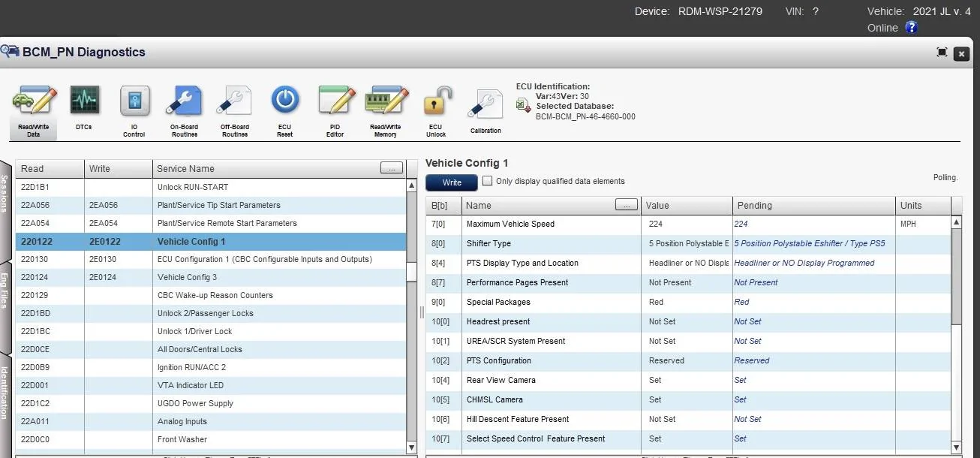Open Off-Board Routines tool
This screenshot has width=980, height=458.
[x=235, y=110]
